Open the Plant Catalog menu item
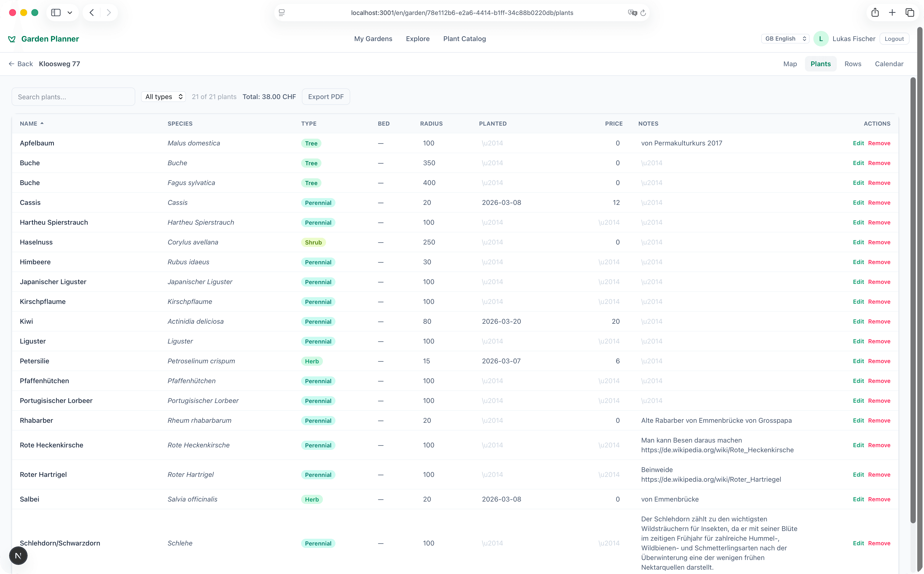The height and width of the screenshot is (574, 924). (x=464, y=39)
